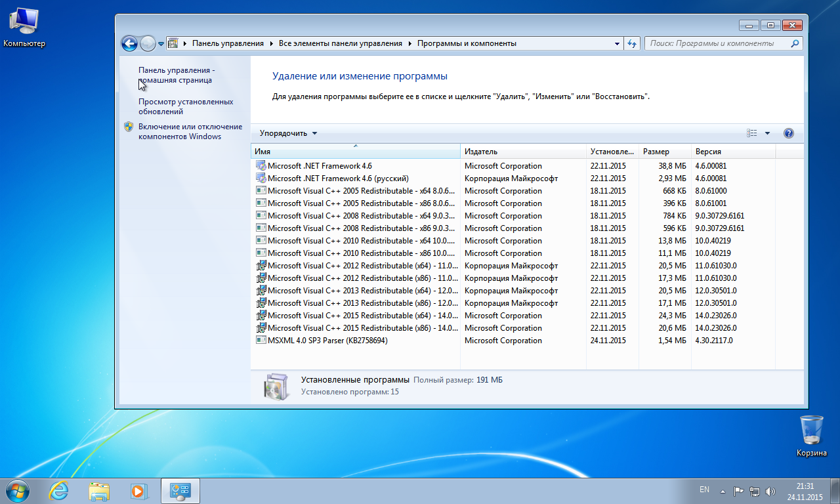Open Windows Explorer folder taskbar icon
This screenshot has height=504, width=840.
pos(99,491)
